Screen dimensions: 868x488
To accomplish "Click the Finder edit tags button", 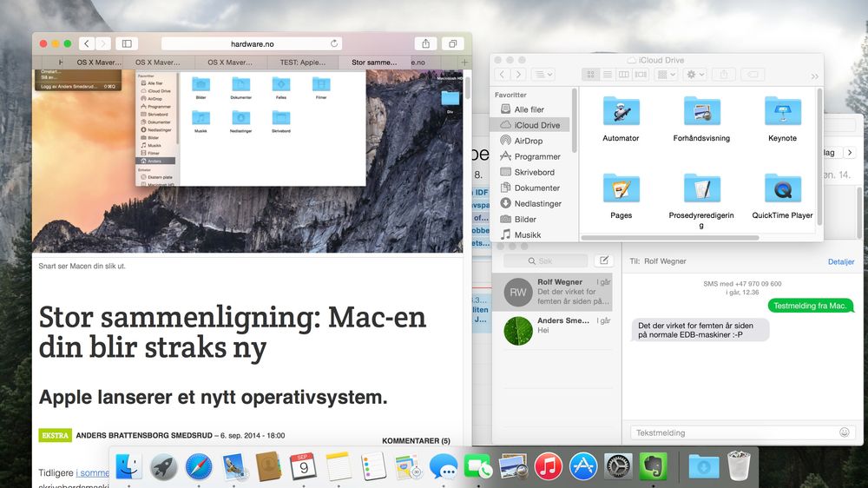I will (753, 74).
